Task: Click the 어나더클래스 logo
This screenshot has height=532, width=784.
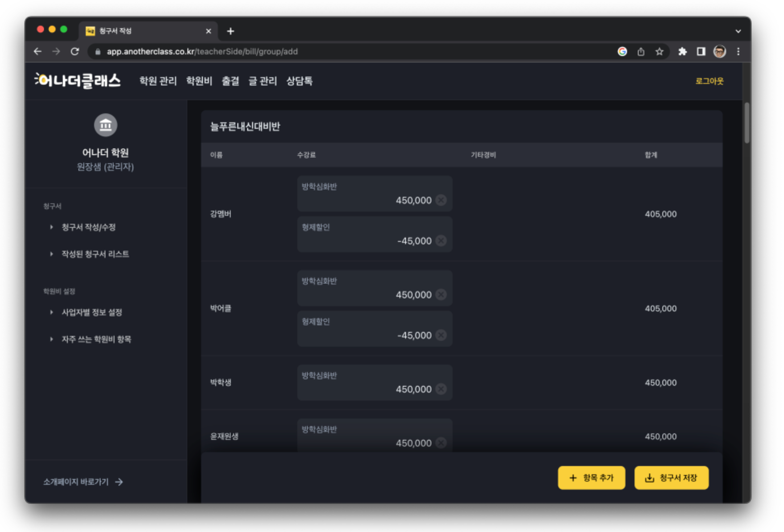Action: [78, 81]
